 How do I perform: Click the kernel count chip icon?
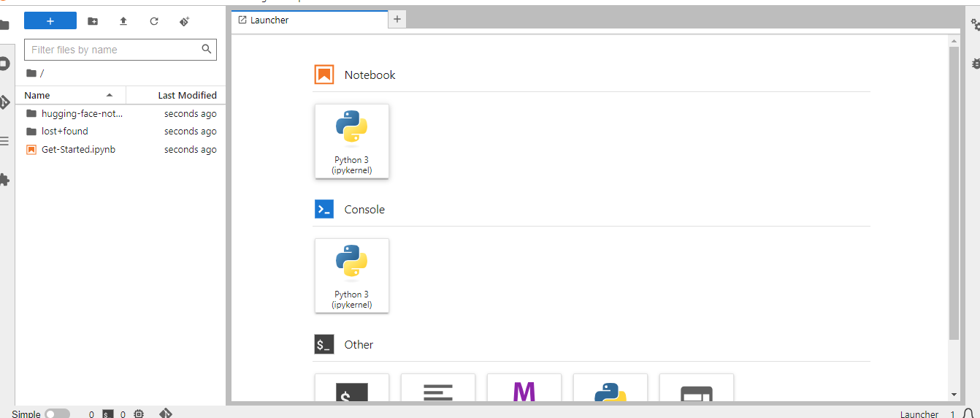139,414
